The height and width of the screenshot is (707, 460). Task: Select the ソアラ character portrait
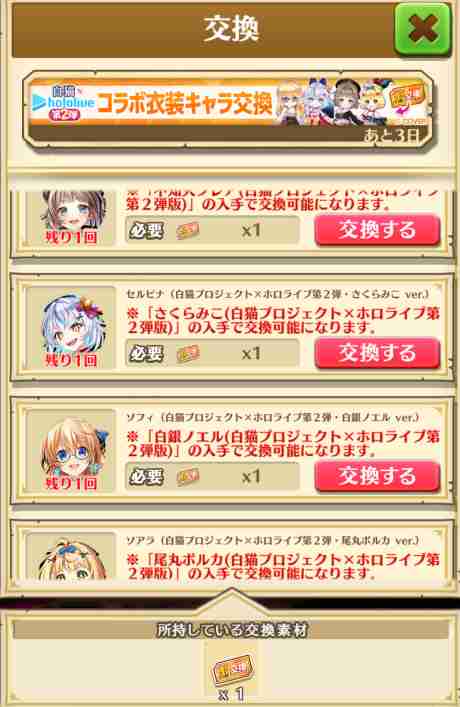click(71, 557)
